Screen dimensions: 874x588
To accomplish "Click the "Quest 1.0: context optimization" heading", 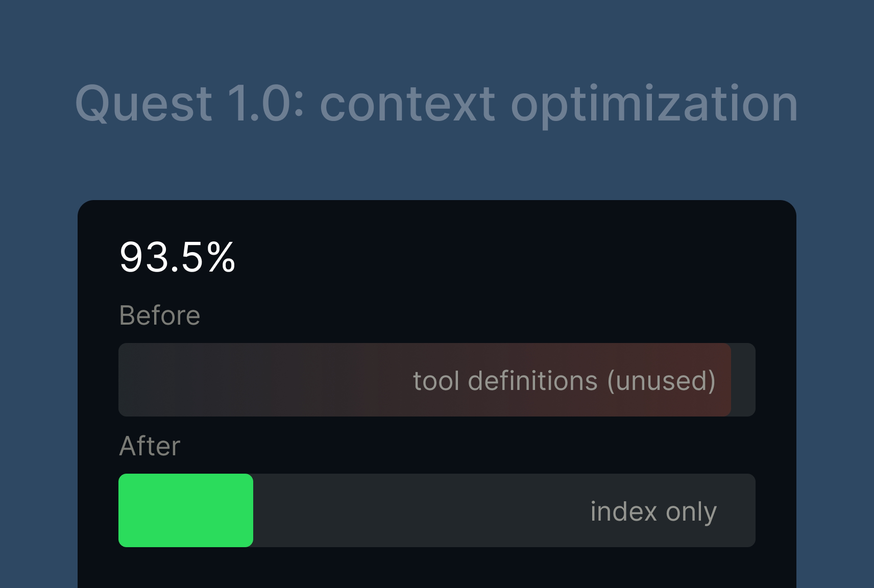I will pyautogui.click(x=436, y=104).
